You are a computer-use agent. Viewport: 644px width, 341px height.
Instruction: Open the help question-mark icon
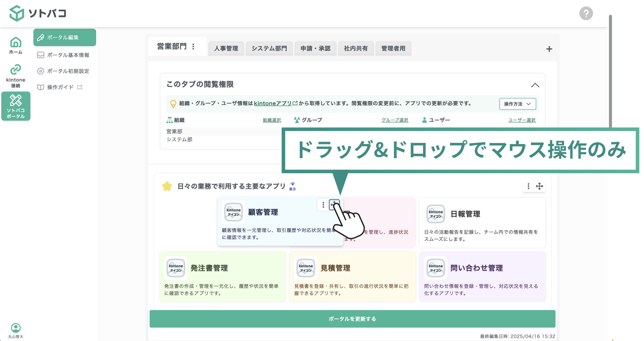[x=586, y=13]
